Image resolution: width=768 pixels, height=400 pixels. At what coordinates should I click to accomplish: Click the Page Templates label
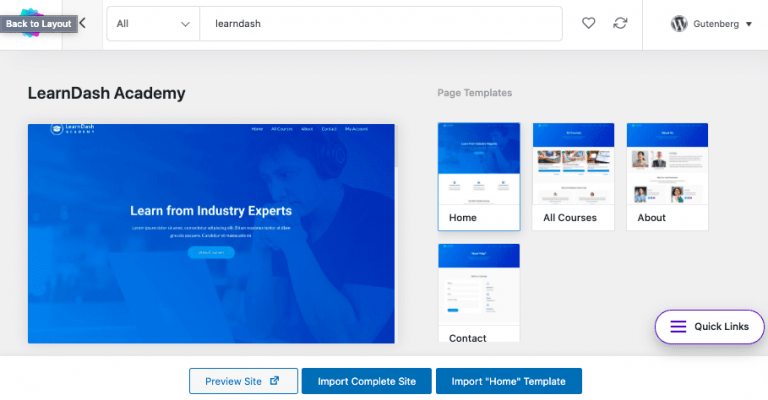click(475, 93)
